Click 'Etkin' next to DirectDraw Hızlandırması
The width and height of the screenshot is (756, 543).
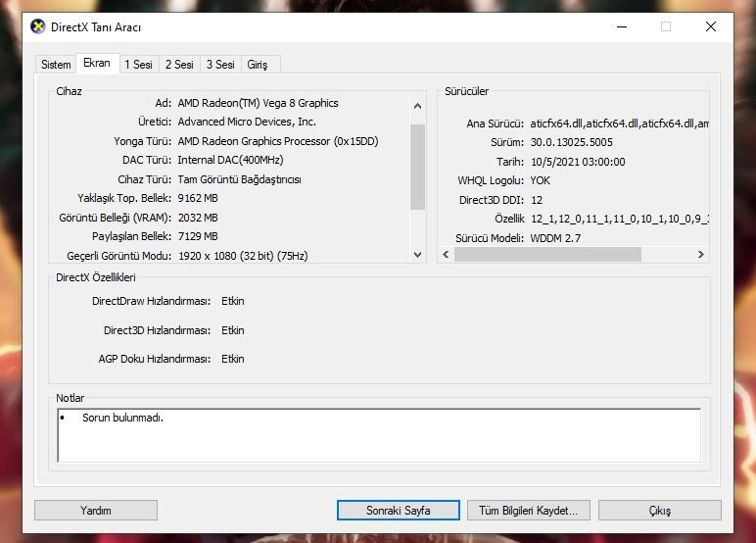[233, 301]
